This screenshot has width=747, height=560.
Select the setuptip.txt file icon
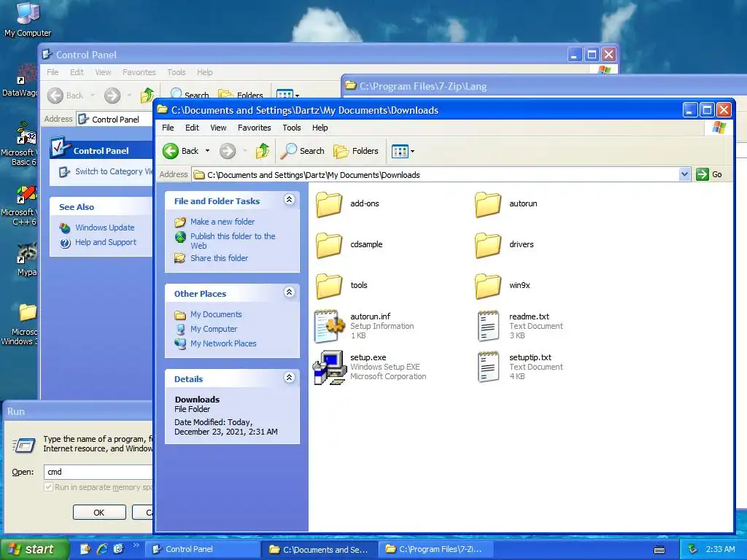[488, 367]
